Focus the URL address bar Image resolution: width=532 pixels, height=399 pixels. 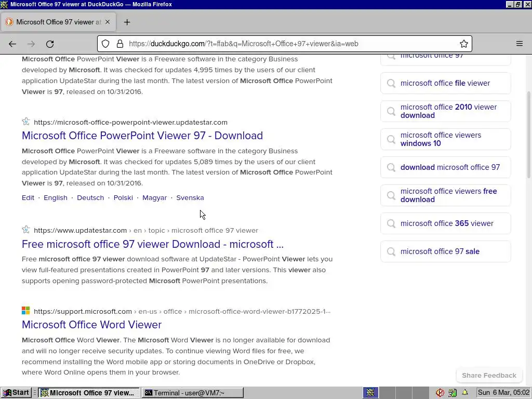tap(284, 44)
